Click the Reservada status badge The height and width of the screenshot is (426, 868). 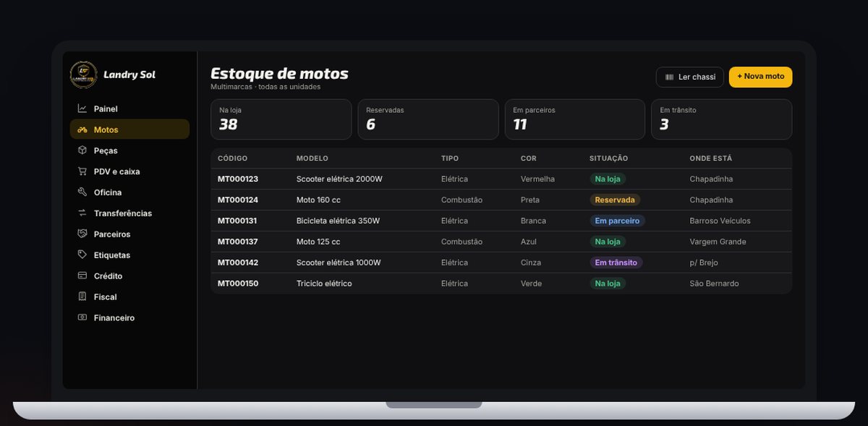coord(615,200)
